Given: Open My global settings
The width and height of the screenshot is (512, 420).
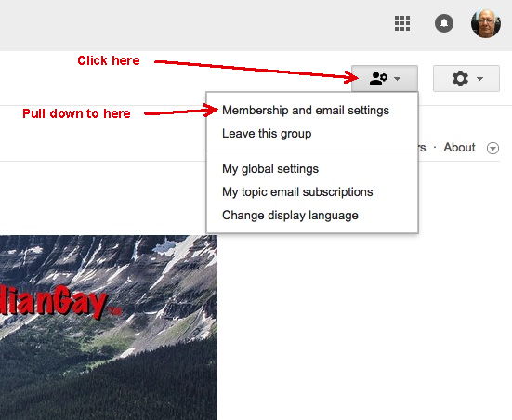Looking at the screenshot, I should pos(270,169).
